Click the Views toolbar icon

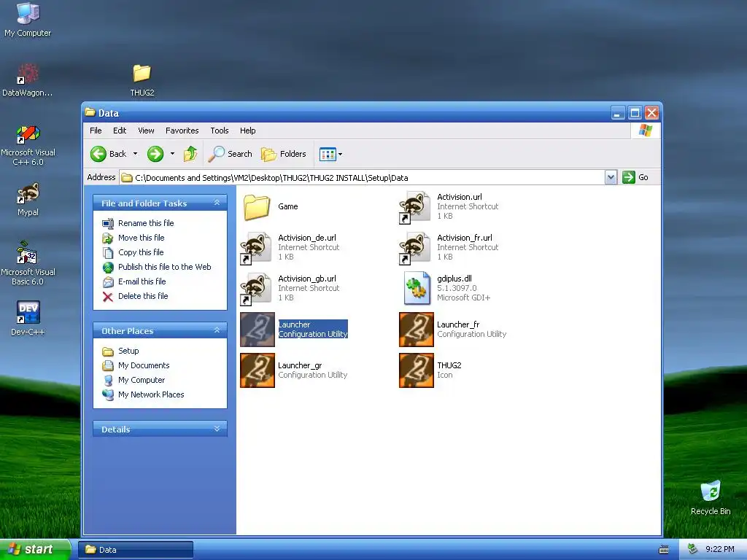pyautogui.click(x=328, y=155)
